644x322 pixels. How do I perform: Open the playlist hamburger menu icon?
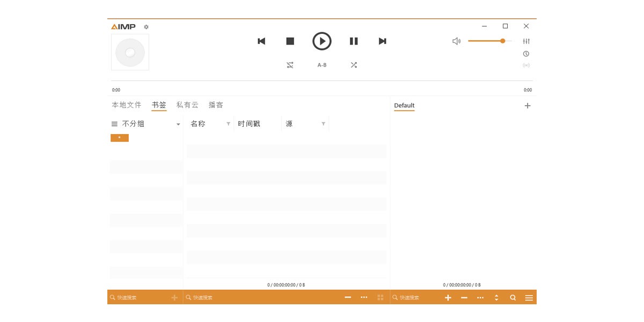tap(529, 297)
